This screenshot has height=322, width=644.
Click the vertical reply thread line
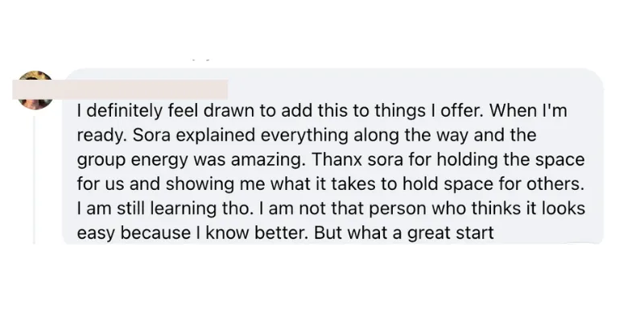(34, 180)
